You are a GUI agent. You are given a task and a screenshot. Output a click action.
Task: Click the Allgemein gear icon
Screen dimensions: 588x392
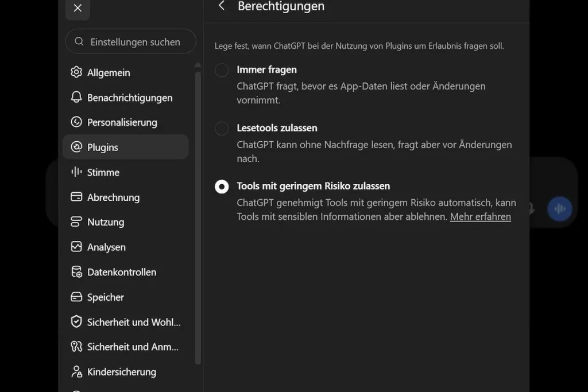(x=76, y=72)
